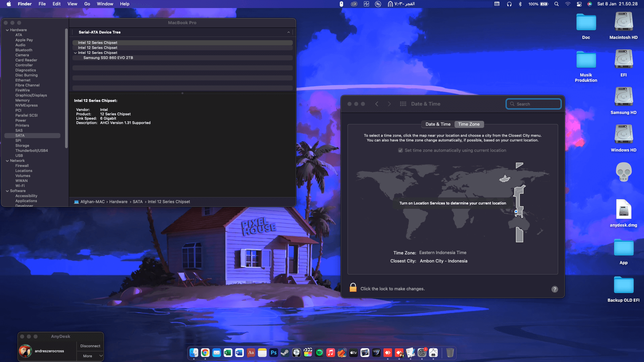Click the lock to make changes
Screen dimensions: 644x362
pos(353,287)
